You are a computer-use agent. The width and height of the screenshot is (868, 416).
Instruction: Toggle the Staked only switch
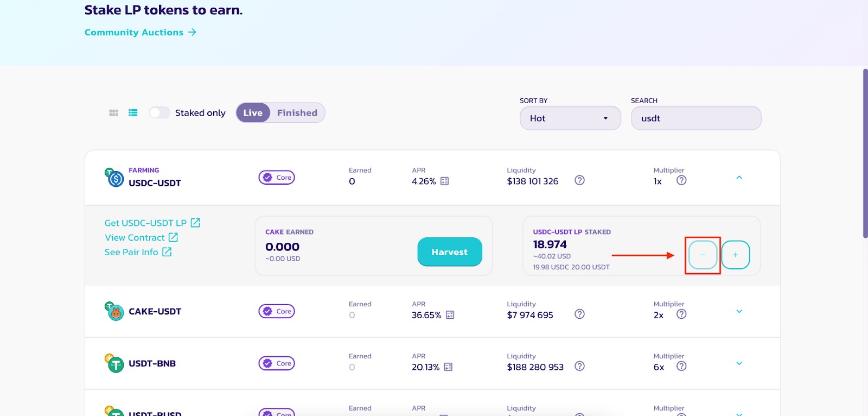click(x=159, y=112)
